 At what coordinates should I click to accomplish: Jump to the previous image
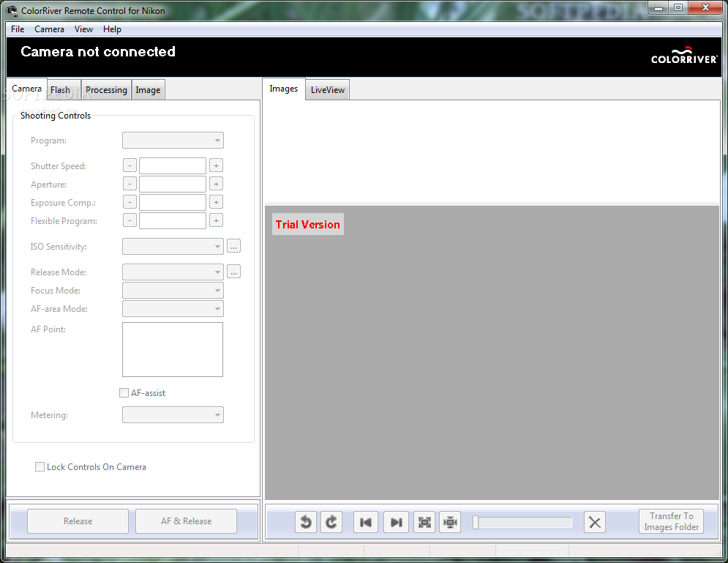coord(366,522)
